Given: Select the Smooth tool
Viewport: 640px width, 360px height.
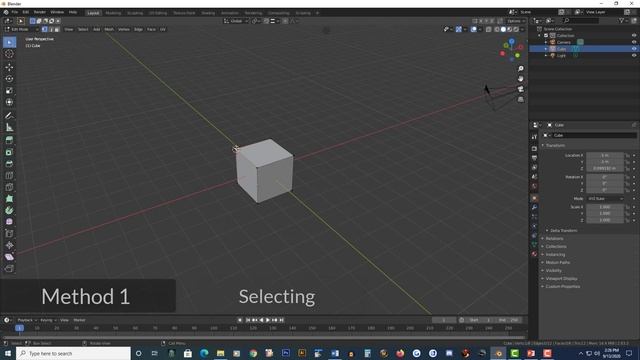Looking at the screenshot, I should click(x=9, y=222).
